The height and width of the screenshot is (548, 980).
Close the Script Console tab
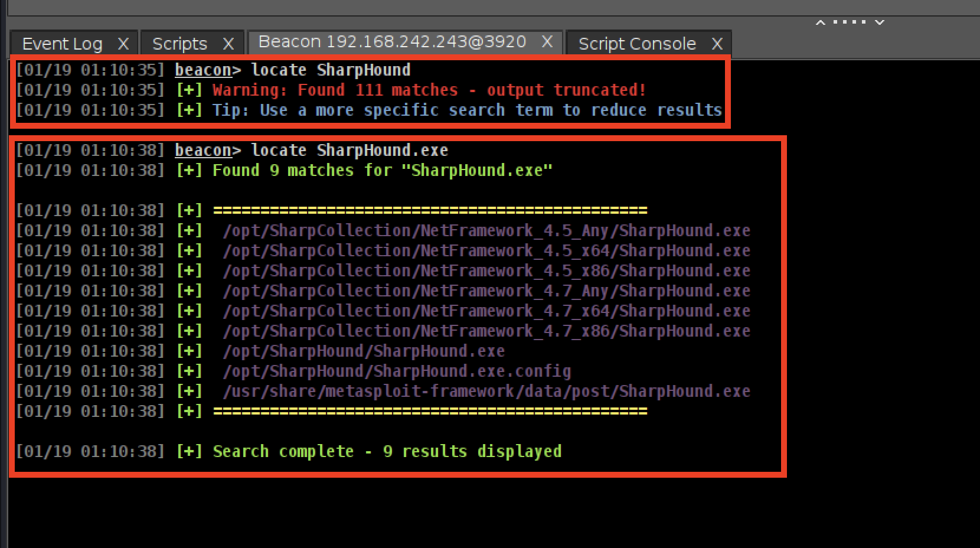(x=717, y=44)
